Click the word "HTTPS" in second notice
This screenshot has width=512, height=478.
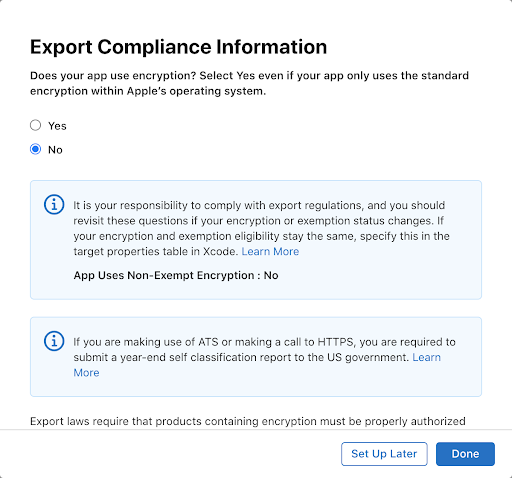pos(337,342)
